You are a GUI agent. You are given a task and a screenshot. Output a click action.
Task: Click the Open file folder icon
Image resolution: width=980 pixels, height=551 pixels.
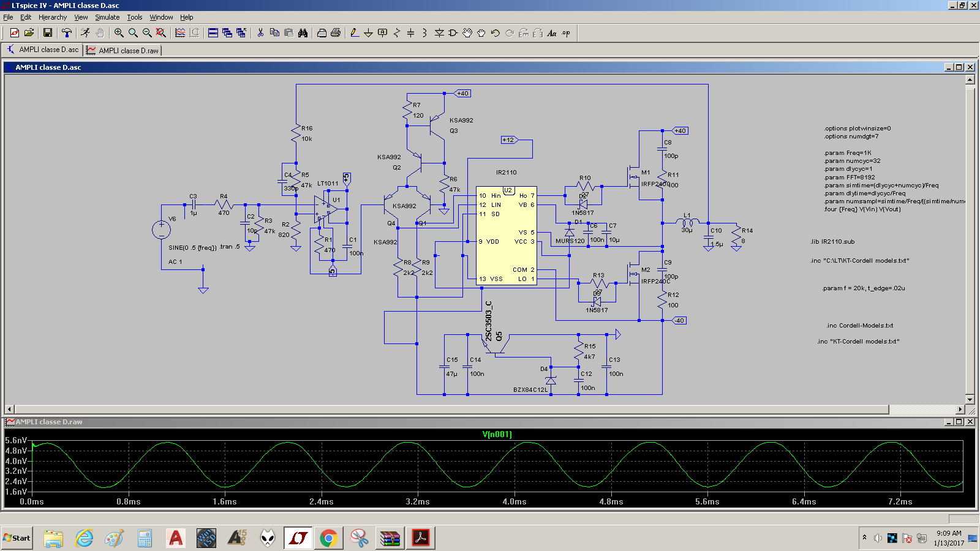tap(29, 33)
